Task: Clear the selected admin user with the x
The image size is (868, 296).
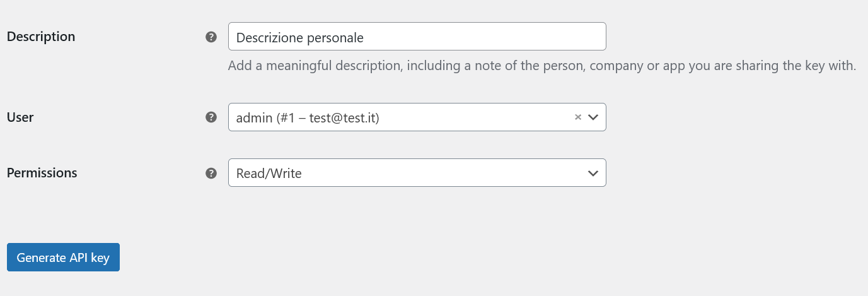Action: point(577,117)
